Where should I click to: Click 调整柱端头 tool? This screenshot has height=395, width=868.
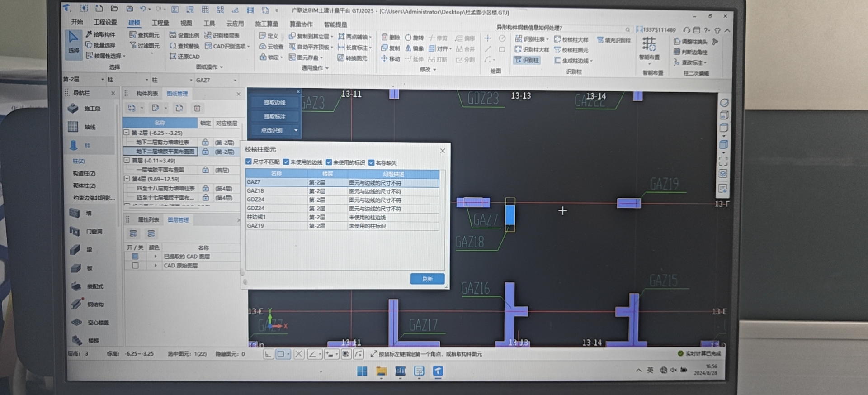690,42
